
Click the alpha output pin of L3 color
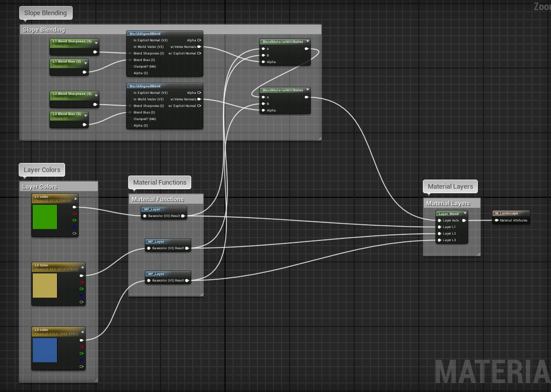[82, 367]
